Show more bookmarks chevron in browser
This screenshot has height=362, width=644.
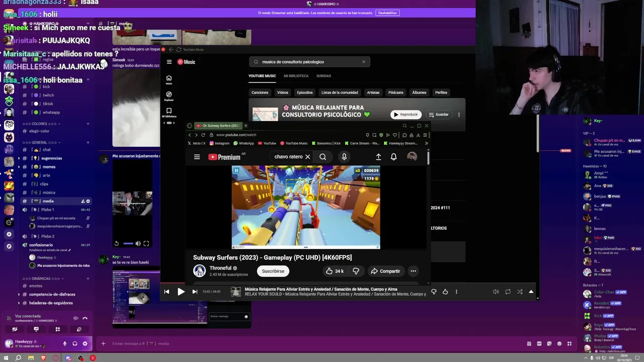(x=426, y=143)
